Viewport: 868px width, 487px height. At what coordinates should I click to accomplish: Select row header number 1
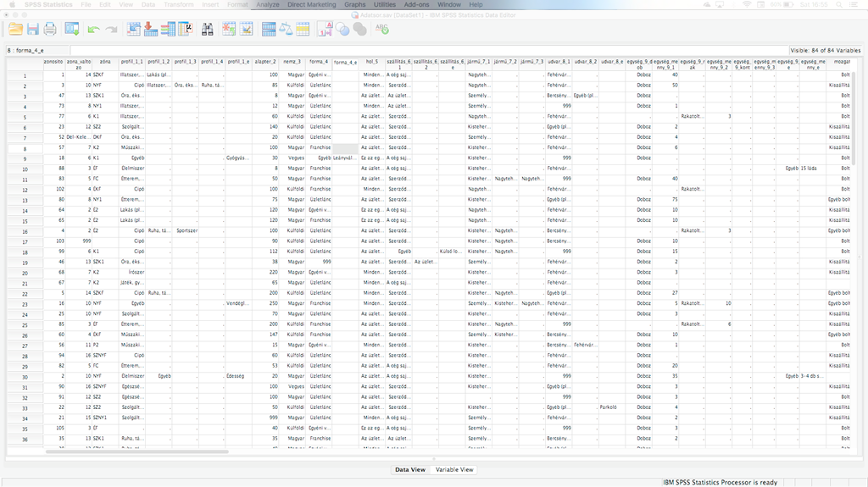pyautogui.click(x=25, y=76)
